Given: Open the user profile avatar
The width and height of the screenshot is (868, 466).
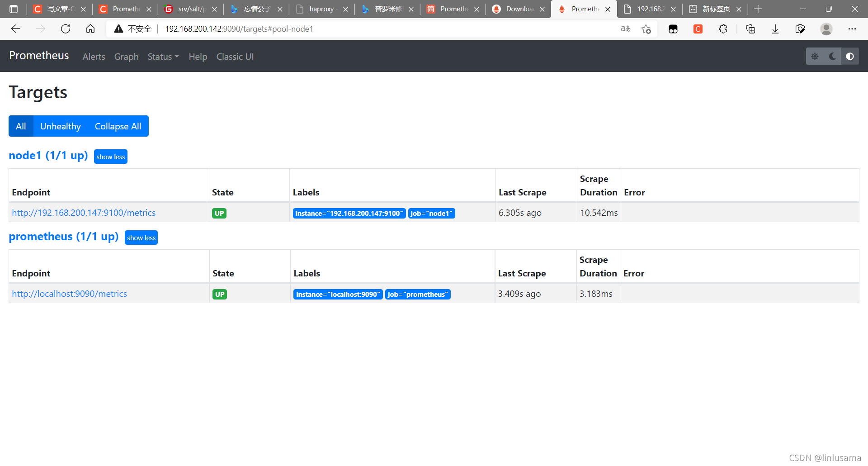Looking at the screenshot, I should (x=826, y=29).
